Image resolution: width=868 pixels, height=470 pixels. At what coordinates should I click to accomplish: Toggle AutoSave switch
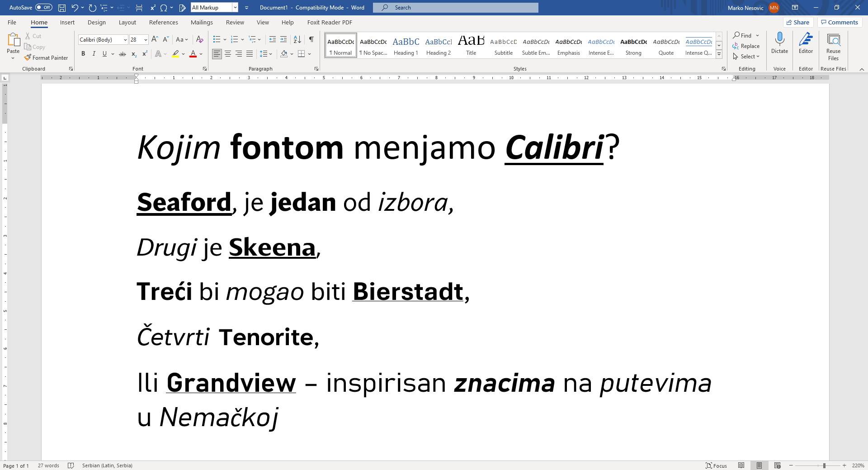click(44, 8)
